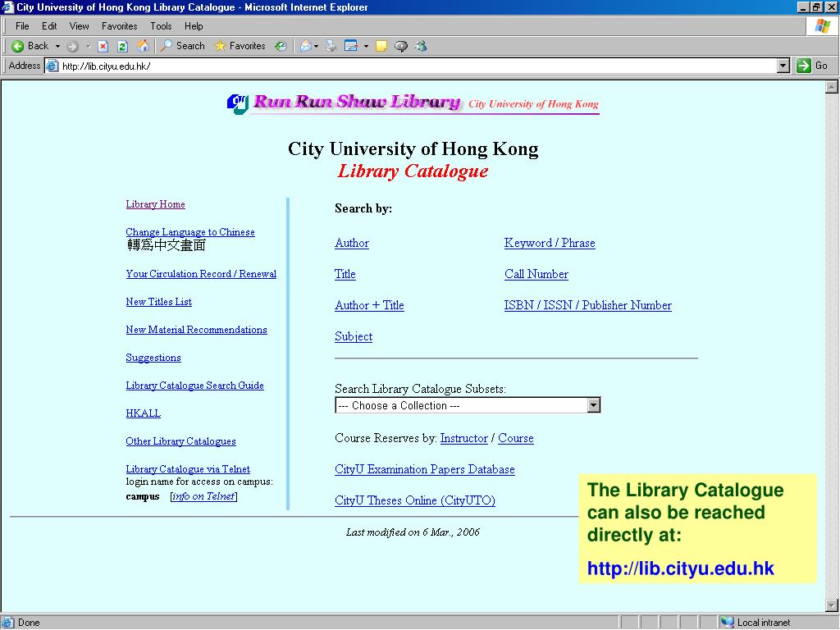This screenshot has width=840, height=630.
Task: Go back with the Back arrow icon
Action: pos(18,46)
